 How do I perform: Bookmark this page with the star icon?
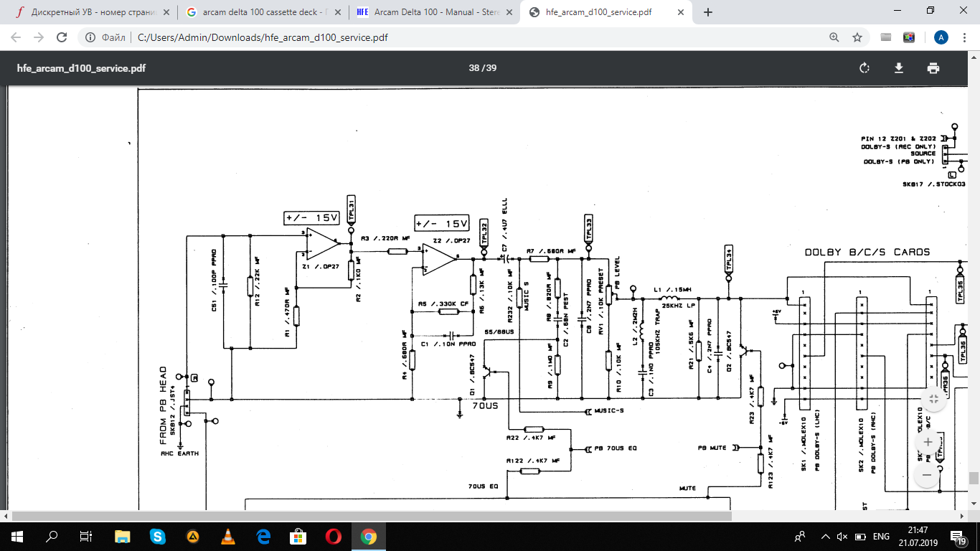click(857, 37)
